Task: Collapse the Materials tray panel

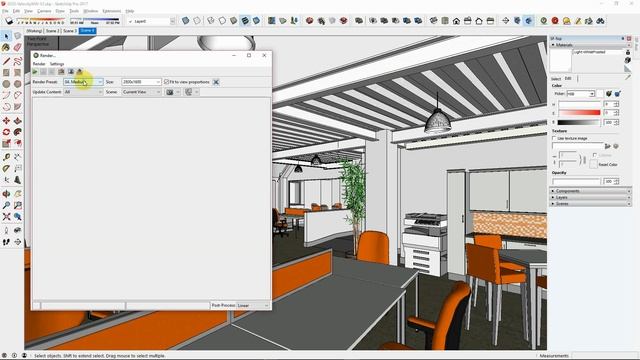Action: [590, 45]
